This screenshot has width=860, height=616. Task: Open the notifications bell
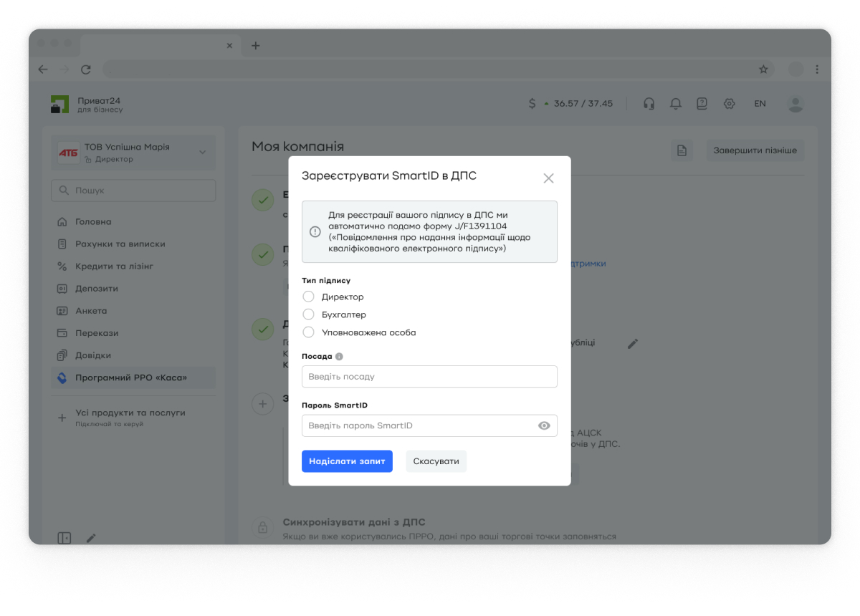pyautogui.click(x=675, y=104)
